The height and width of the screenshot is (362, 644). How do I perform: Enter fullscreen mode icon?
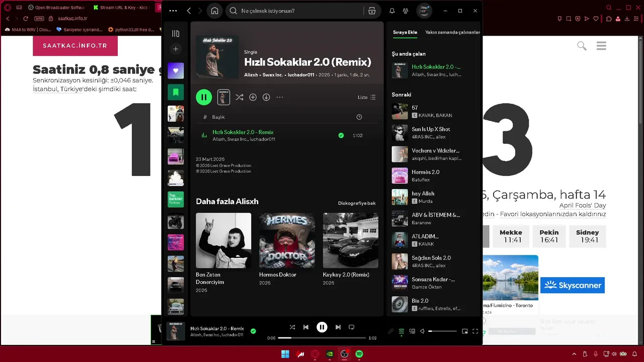[475, 331]
